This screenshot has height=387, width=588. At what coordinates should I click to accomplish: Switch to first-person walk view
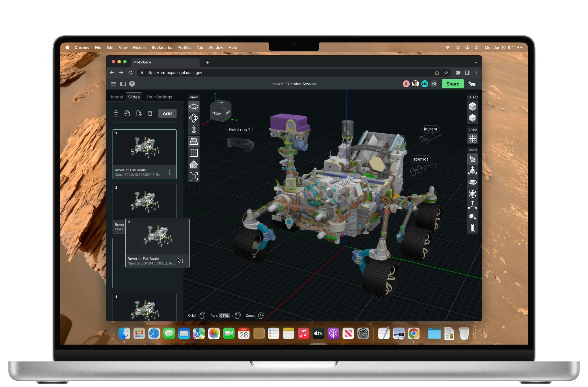coord(194,129)
